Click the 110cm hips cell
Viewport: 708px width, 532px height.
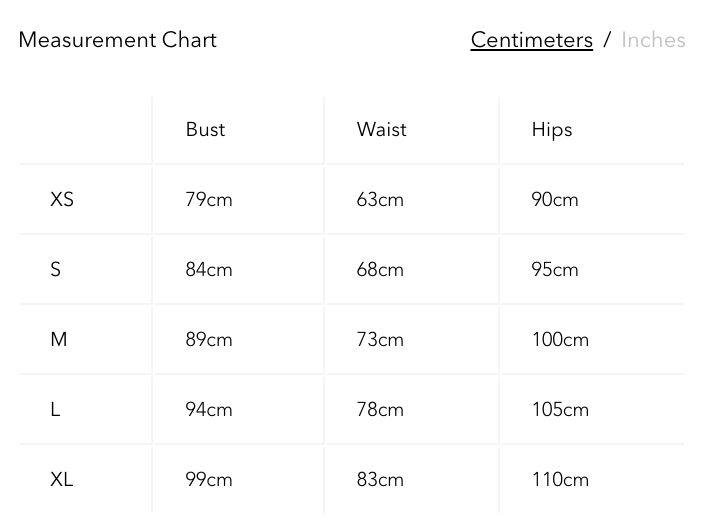[x=559, y=479]
